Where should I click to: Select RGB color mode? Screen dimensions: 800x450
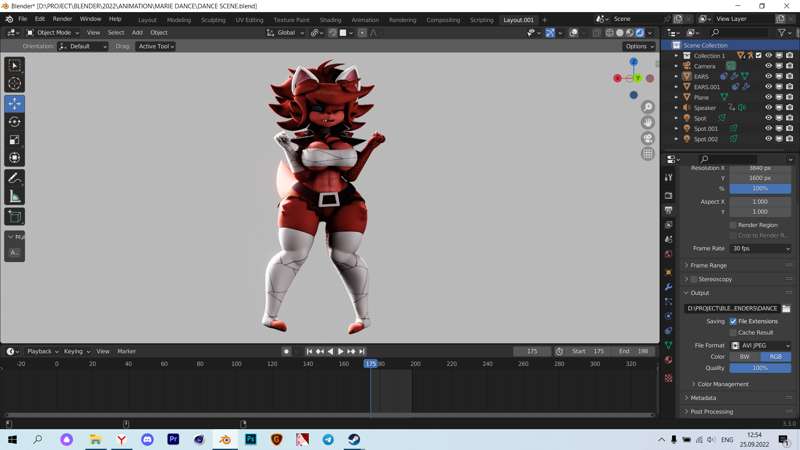click(776, 357)
